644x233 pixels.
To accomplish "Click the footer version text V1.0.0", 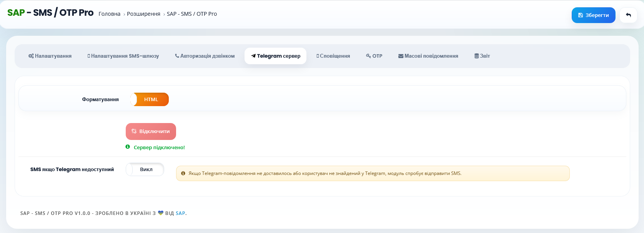I will (82, 213).
